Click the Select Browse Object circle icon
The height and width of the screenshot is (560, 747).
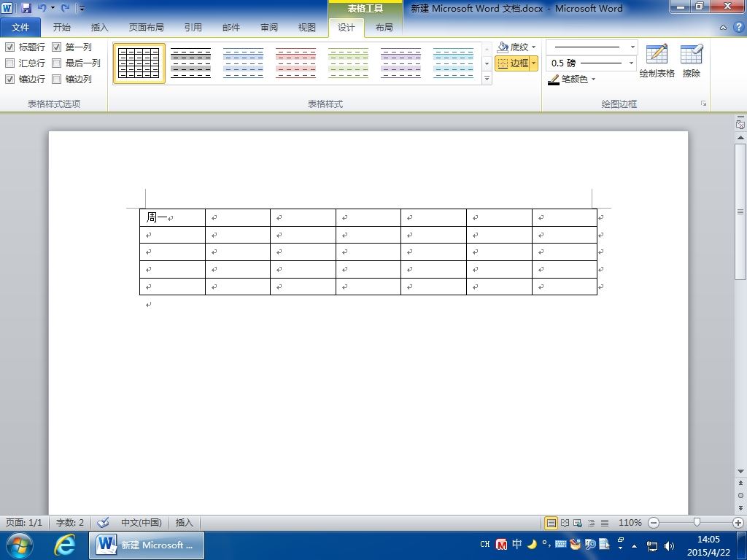(x=740, y=496)
